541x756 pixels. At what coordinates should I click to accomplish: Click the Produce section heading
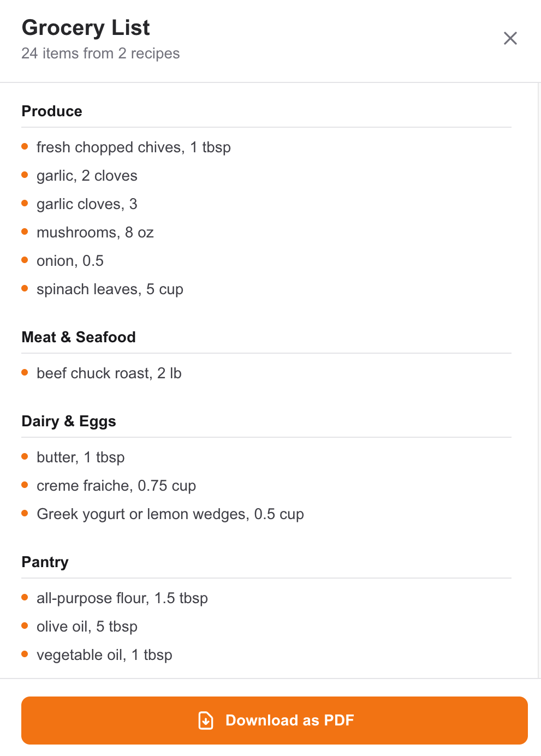point(52,111)
